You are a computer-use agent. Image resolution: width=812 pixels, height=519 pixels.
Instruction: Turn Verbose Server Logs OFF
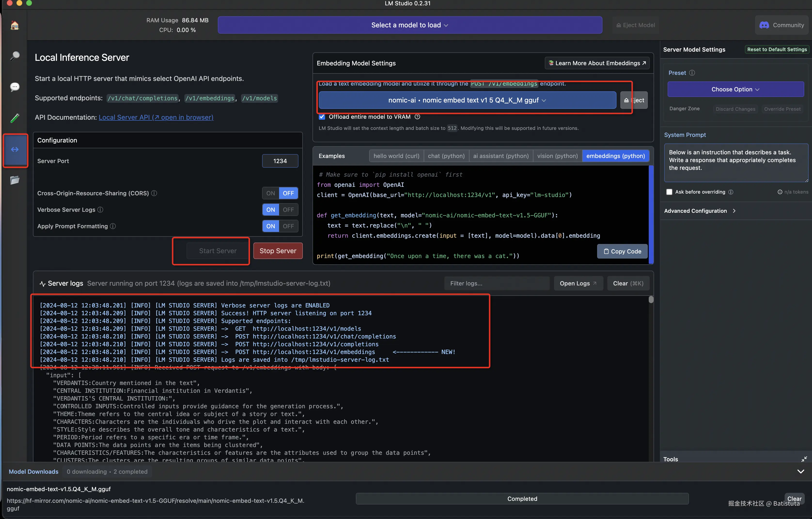(x=288, y=210)
